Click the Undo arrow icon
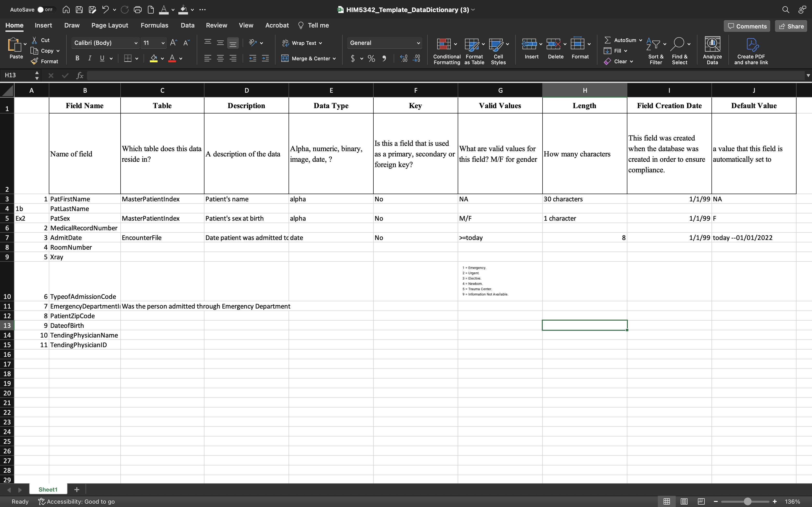Screen dimensions: 812x507 point(105,10)
